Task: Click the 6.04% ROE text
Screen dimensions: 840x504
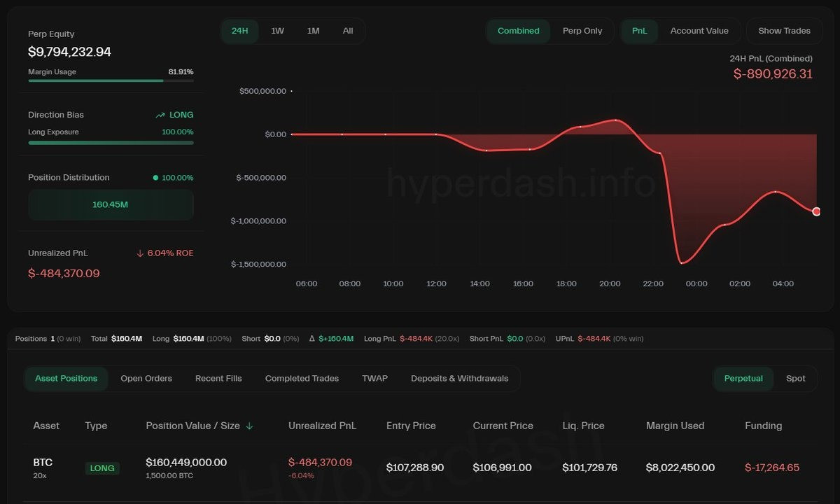Action: (x=170, y=253)
